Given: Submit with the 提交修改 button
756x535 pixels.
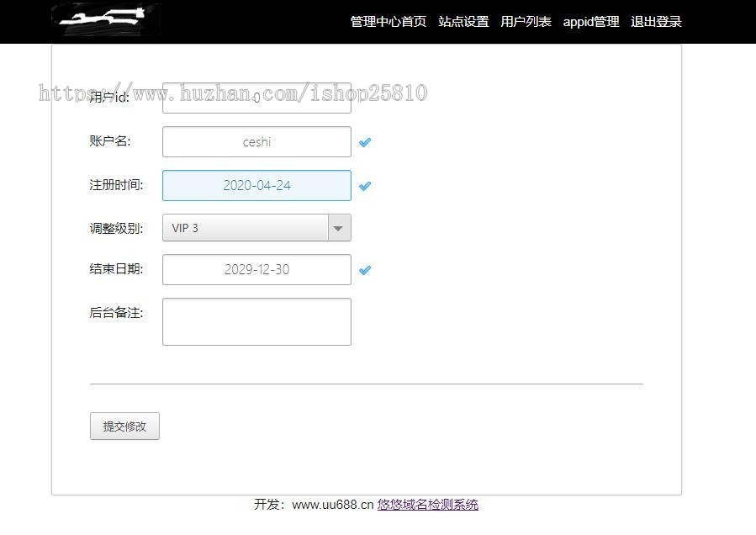Looking at the screenshot, I should [x=124, y=426].
